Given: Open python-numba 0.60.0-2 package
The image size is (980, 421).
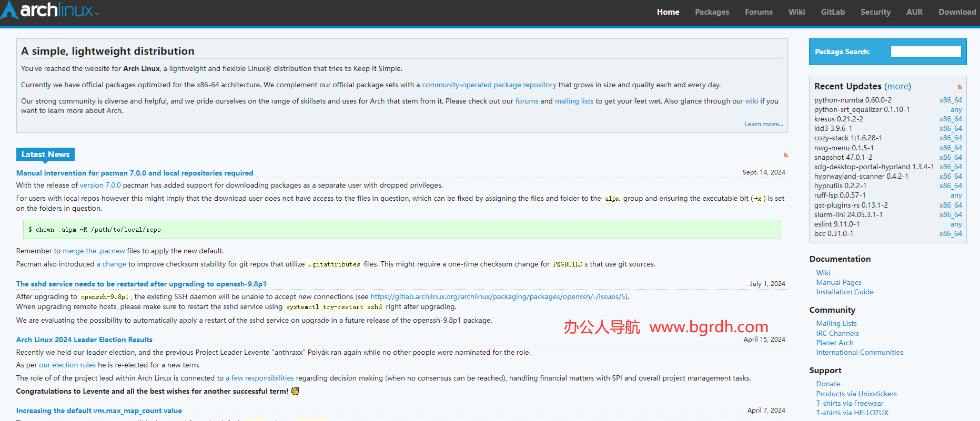Looking at the screenshot, I should [x=853, y=100].
